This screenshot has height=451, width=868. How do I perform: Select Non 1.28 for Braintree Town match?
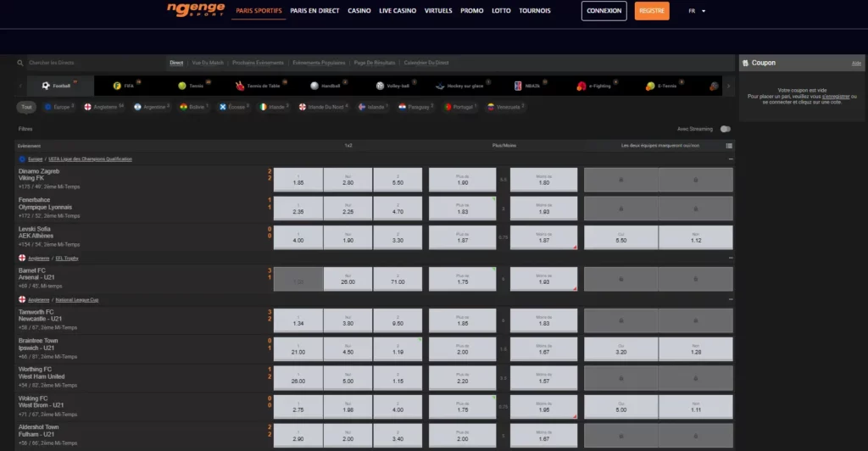pyautogui.click(x=696, y=349)
